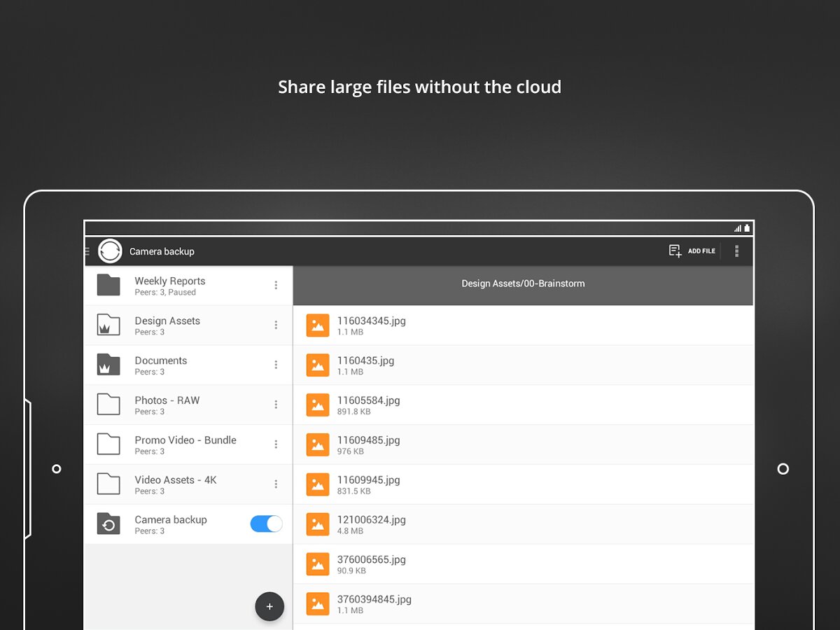Click the 891.8 KB file size label
Screen dimensions: 840x630
354,412
